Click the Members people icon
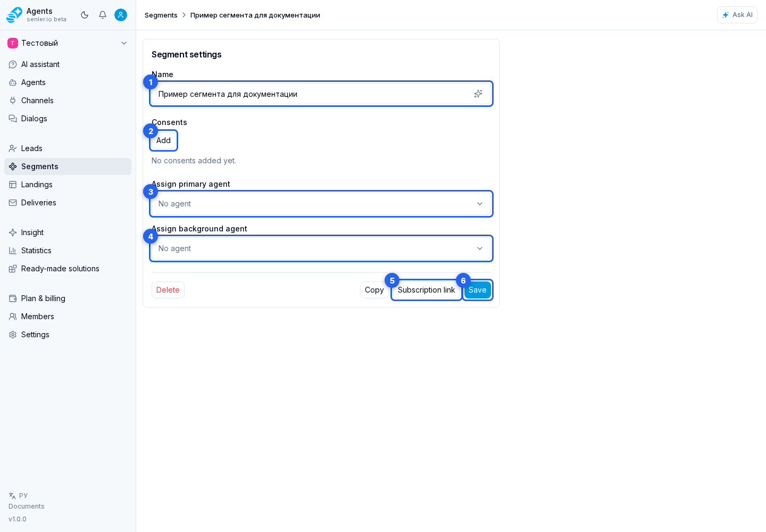The width and height of the screenshot is (766, 532). (x=13, y=317)
